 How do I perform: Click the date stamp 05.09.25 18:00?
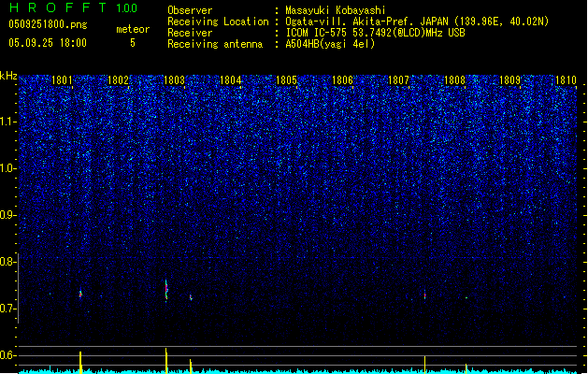coord(48,43)
